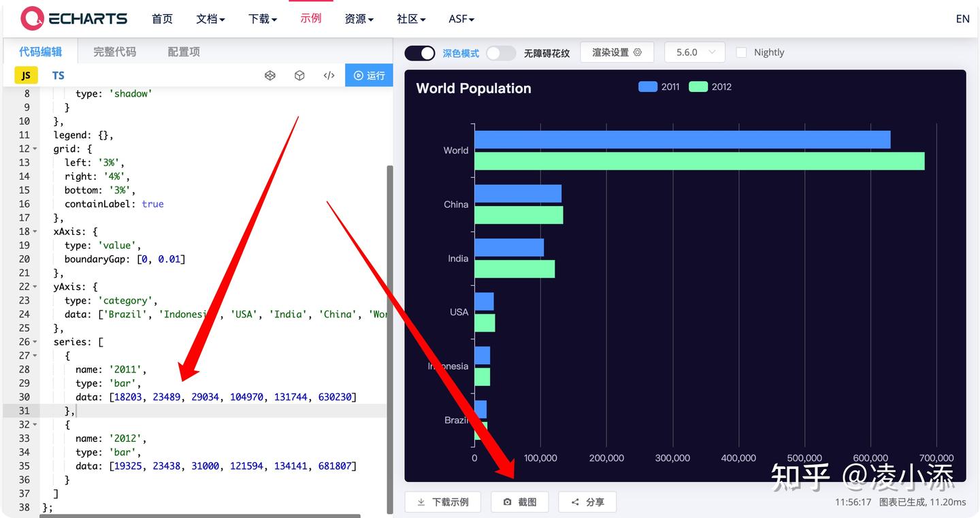
Task: Collapse code fold arrow at line 27
Action: tap(35, 355)
